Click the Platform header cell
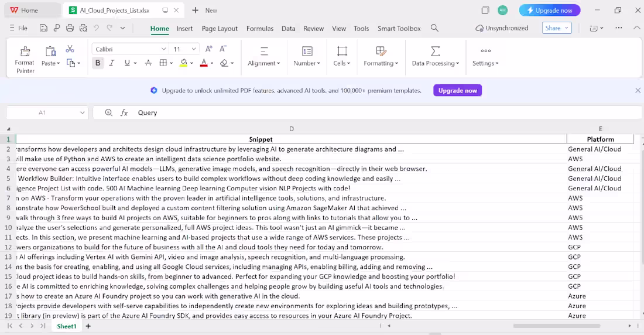The height and width of the screenshot is (335, 644). point(601,139)
